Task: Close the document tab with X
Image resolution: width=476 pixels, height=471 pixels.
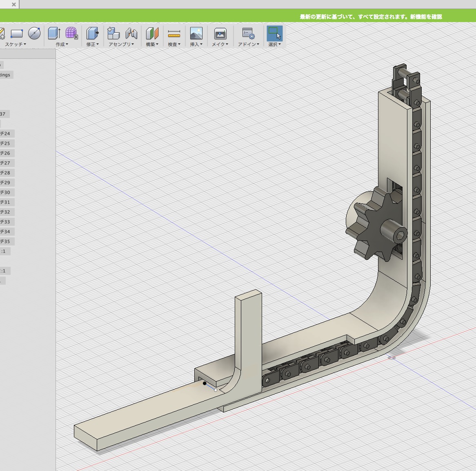Action: (13, 4)
